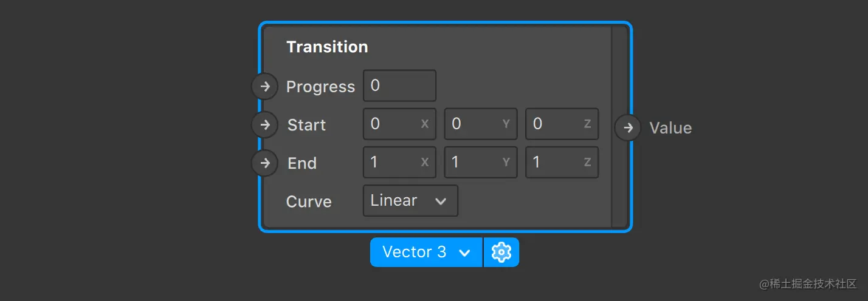Click the End Z value field
Screen dimensions: 868x301
pos(562,163)
